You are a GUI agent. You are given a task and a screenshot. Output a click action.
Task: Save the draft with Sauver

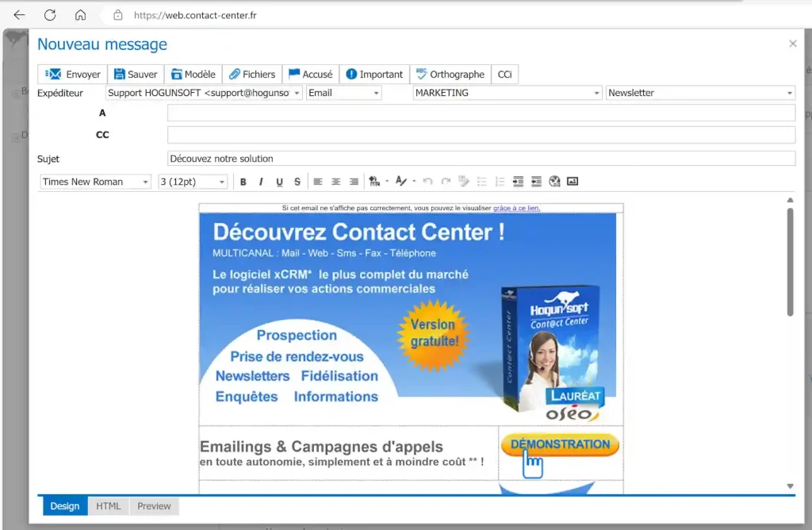tap(136, 74)
